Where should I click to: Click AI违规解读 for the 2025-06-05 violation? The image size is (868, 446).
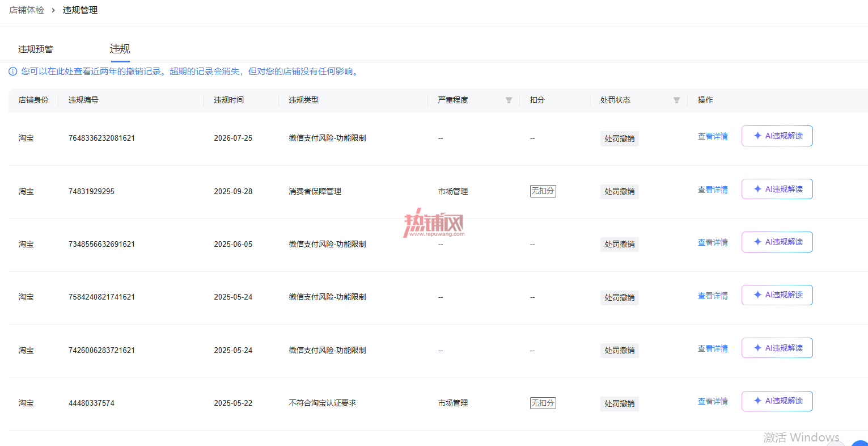tap(777, 242)
